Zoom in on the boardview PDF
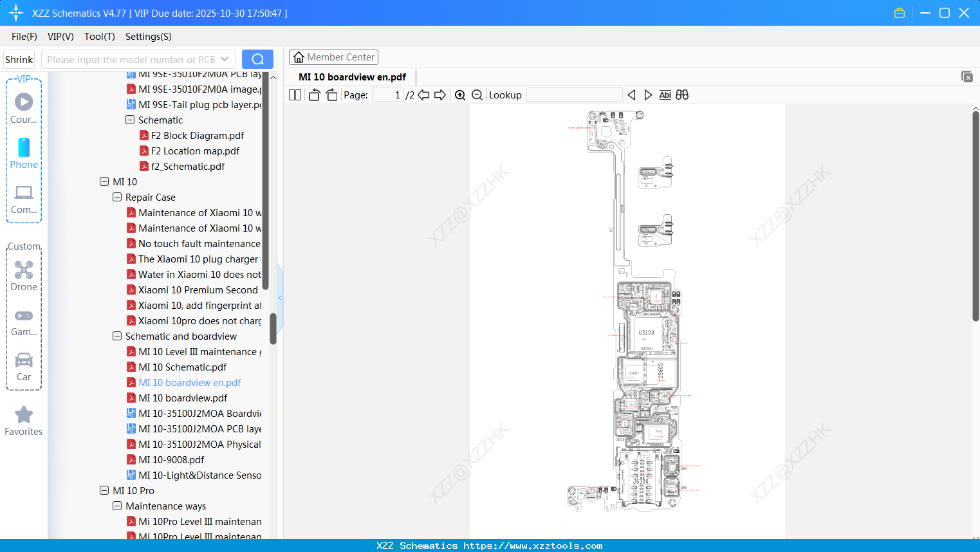This screenshot has width=980, height=552. [460, 95]
